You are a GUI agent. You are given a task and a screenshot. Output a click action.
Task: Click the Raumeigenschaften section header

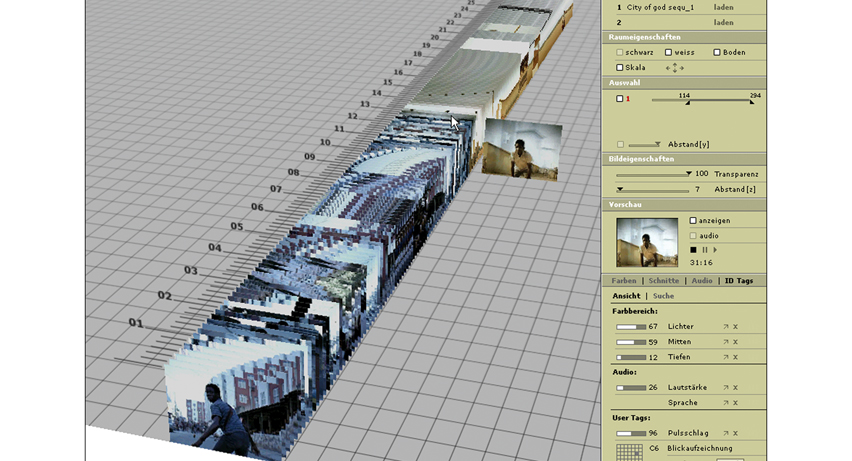coord(684,38)
